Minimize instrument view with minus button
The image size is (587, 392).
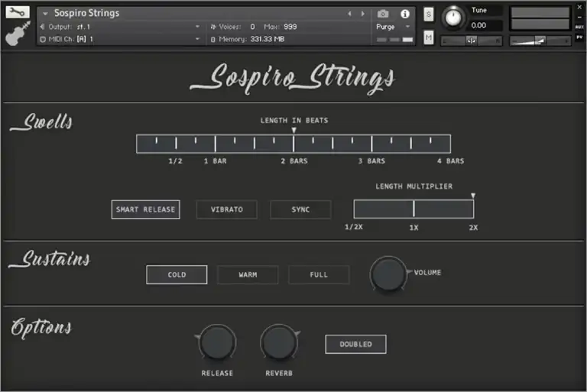pos(579,18)
